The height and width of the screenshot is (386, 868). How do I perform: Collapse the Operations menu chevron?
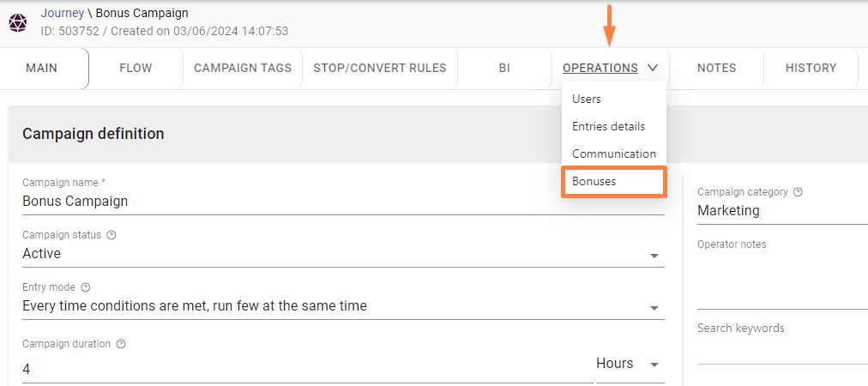[x=653, y=68]
